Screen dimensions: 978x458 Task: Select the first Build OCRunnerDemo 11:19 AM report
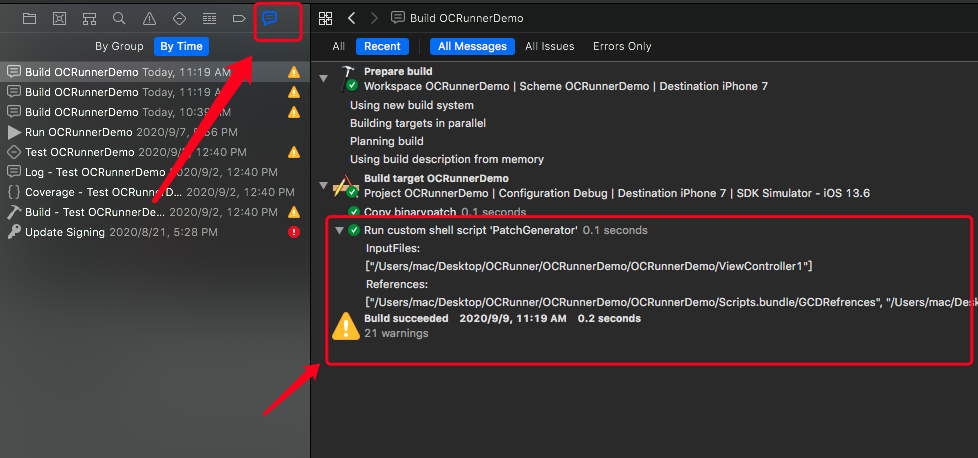[x=155, y=72]
